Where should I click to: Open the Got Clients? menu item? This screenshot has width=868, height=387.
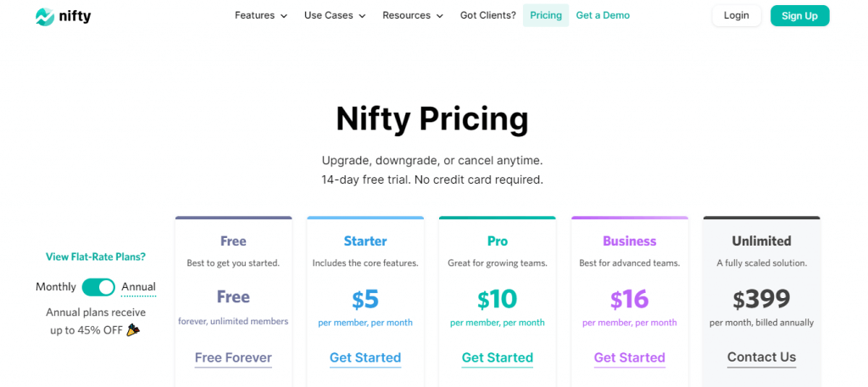[x=487, y=15]
